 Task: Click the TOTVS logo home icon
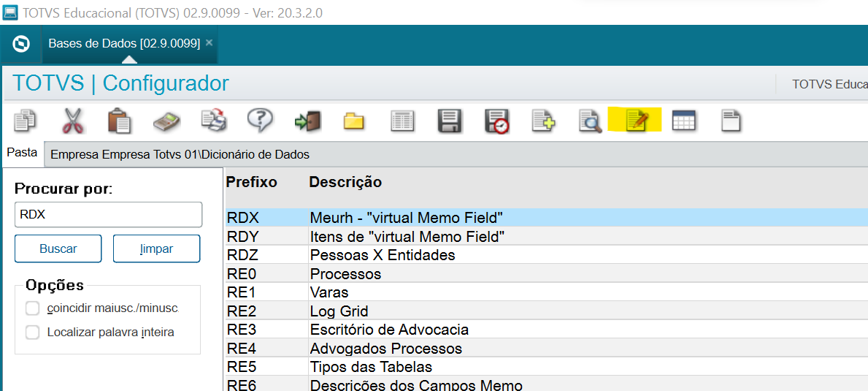point(21,44)
